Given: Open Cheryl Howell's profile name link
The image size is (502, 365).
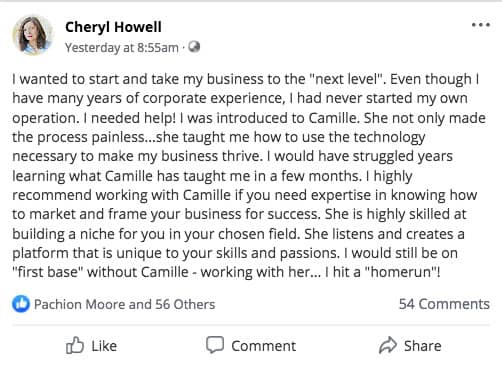Looking at the screenshot, I should coord(113,27).
